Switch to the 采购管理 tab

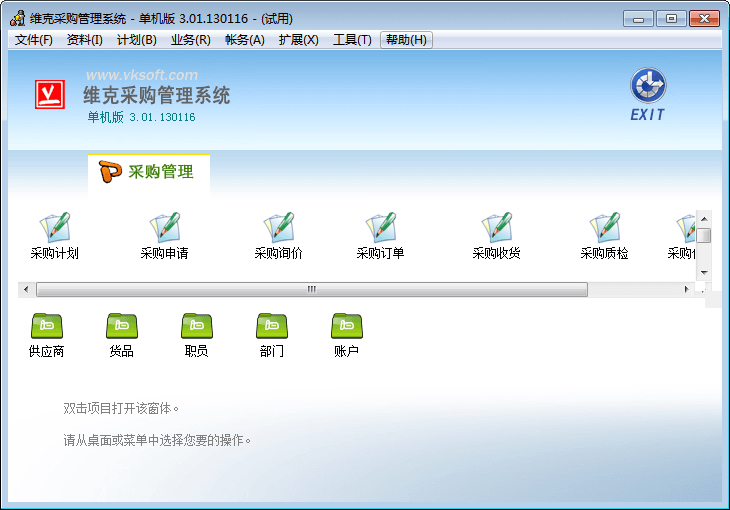[149, 172]
